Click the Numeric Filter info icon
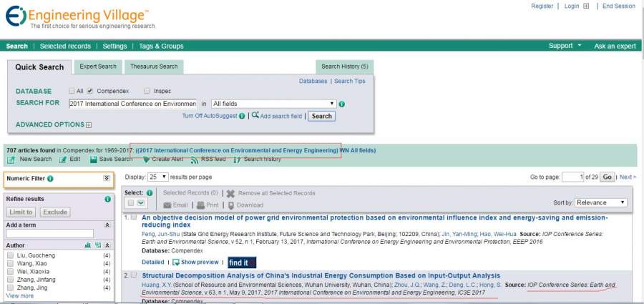The height and width of the screenshot is (304, 644). pyautogui.click(x=50, y=179)
